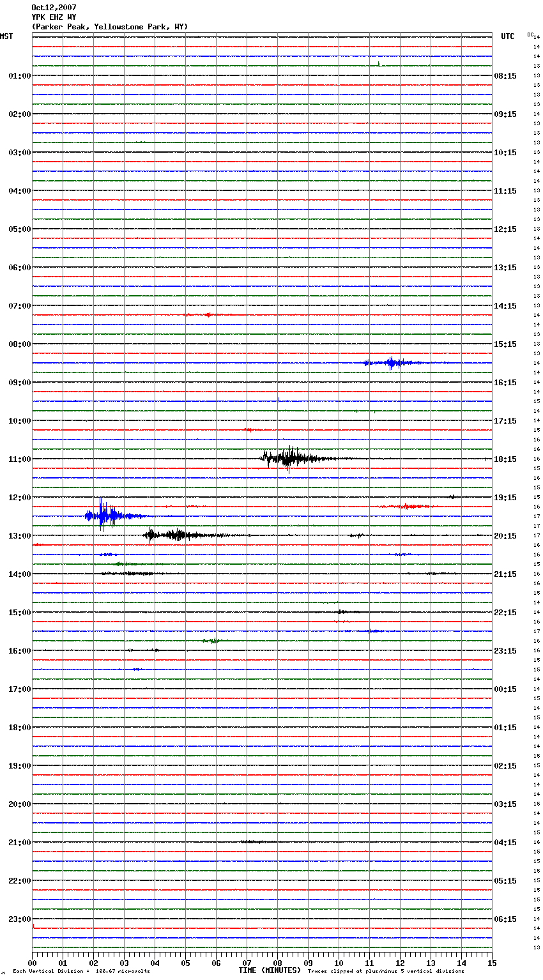
Task: Click the TIME (MINUTES) axis title
Action: [x=270, y=970]
